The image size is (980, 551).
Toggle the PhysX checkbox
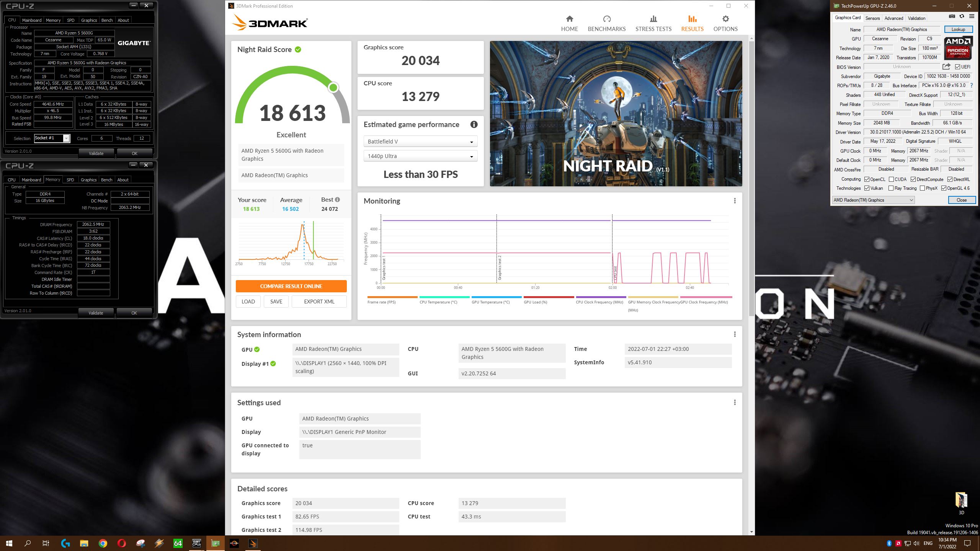coord(922,188)
